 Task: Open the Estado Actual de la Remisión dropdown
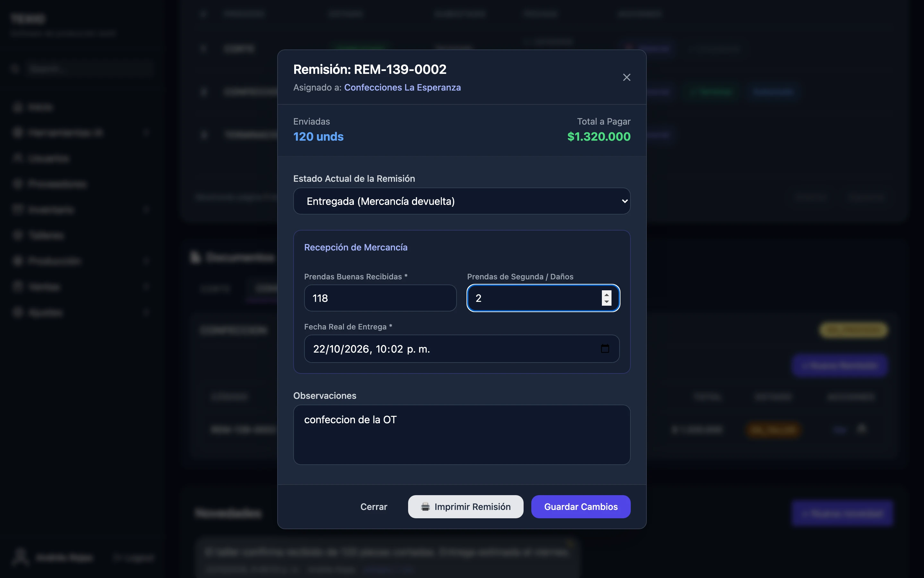pyautogui.click(x=462, y=201)
